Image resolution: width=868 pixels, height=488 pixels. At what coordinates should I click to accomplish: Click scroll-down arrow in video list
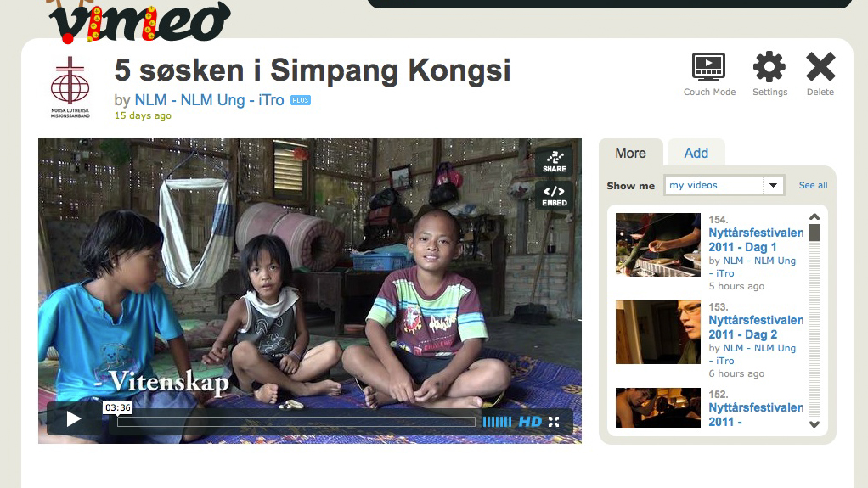pyautogui.click(x=814, y=424)
